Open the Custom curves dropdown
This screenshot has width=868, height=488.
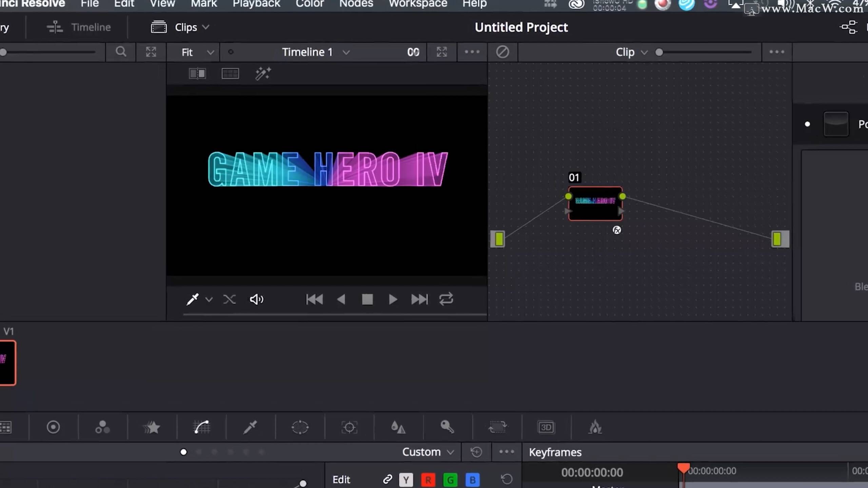pyautogui.click(x=428, y=452)
